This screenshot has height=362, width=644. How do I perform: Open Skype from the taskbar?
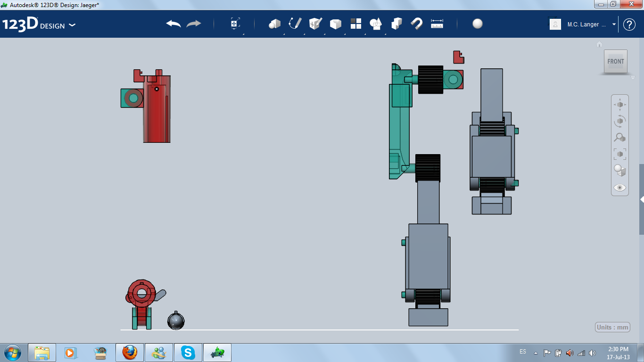(x=188, y=353)
